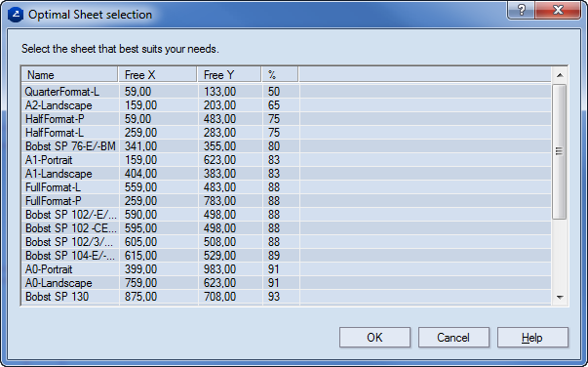Sort by the Free X column header
Viewport: 588px width, 367px height.
pos(158,75)
